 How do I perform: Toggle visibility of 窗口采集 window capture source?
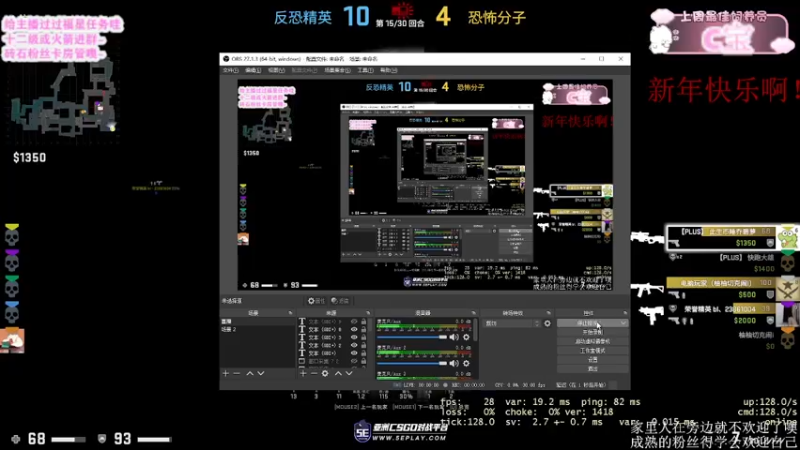pyautogui.click(x=354, y=361)
